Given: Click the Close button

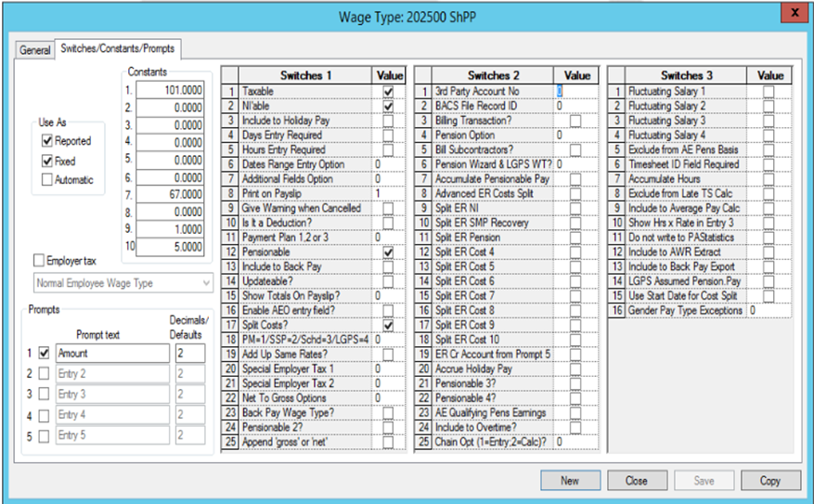Looking at the screenshot, I should [x=637, y=481].
